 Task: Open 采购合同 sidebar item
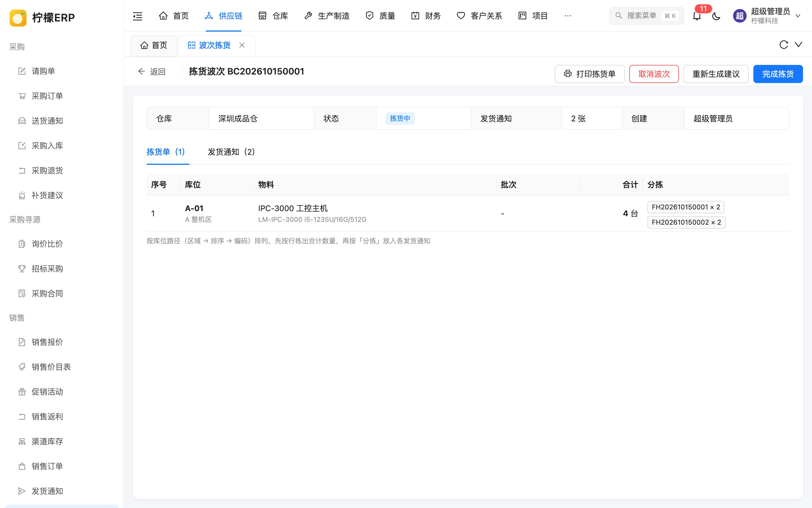62,294
